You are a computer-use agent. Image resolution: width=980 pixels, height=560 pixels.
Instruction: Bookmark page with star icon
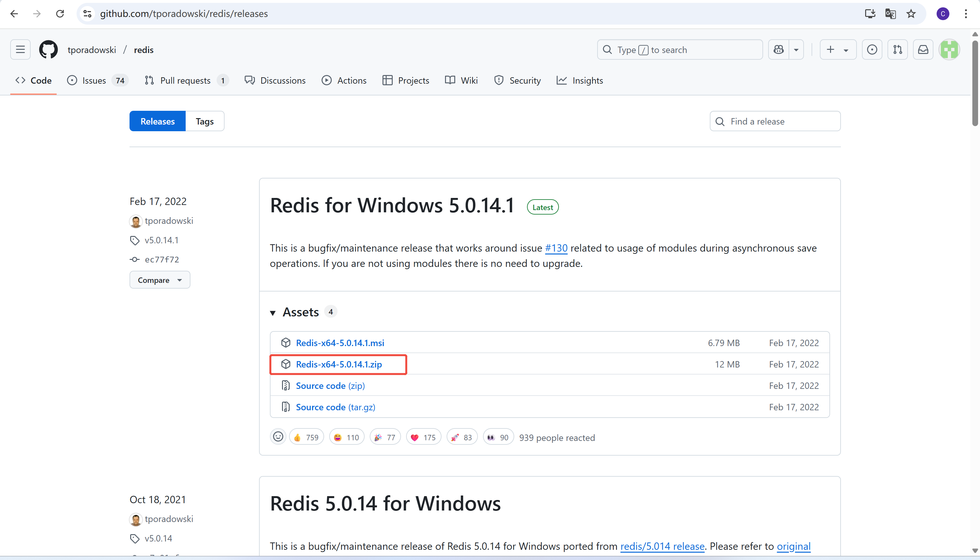click(x=911, y=14)
